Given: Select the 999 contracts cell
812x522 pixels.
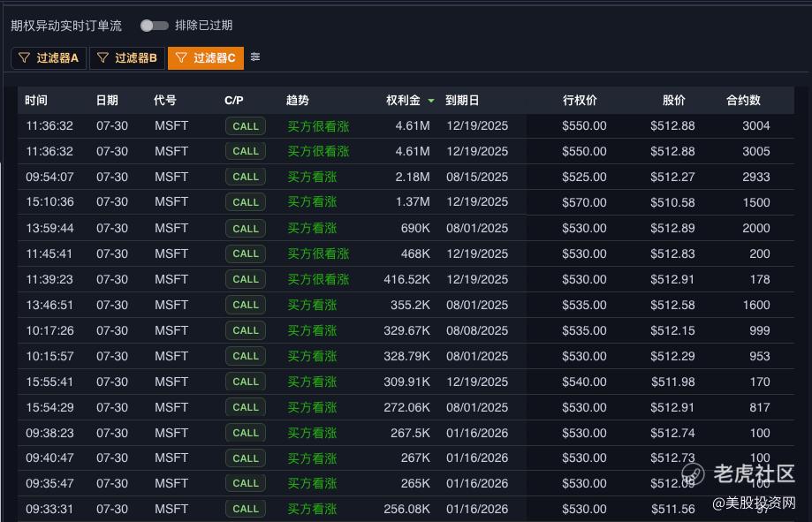Looking at the screenshot, I should pyautogui.click(x=760, y=330).
